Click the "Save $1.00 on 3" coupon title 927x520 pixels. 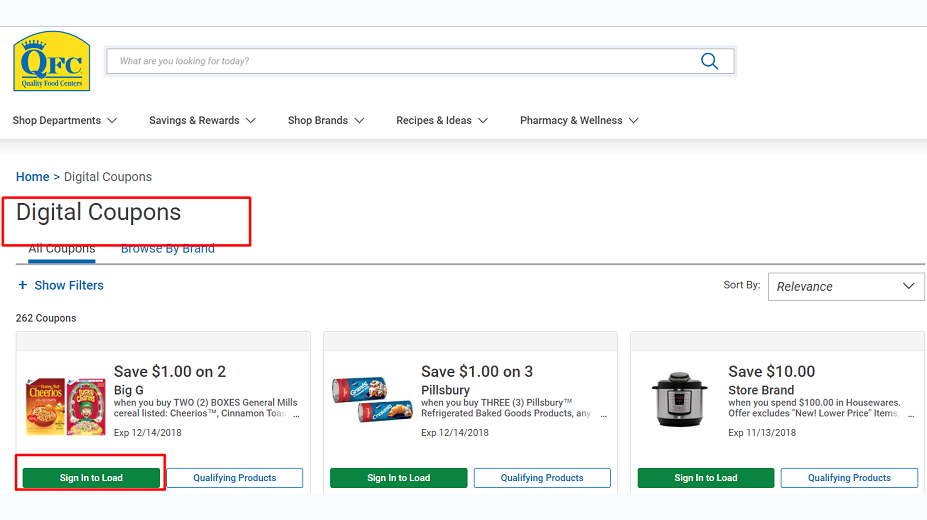(x=477, y=372)
